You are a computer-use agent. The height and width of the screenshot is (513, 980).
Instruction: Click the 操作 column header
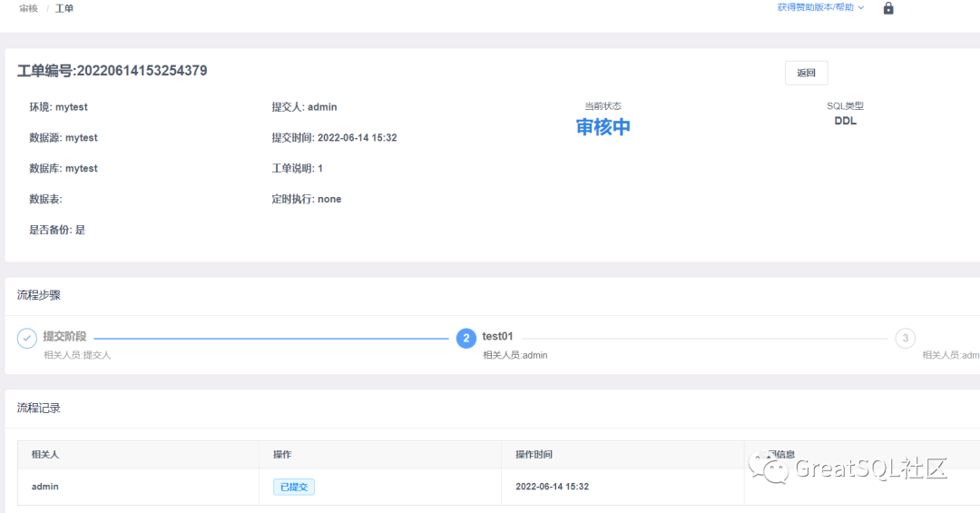click(282, 454)
